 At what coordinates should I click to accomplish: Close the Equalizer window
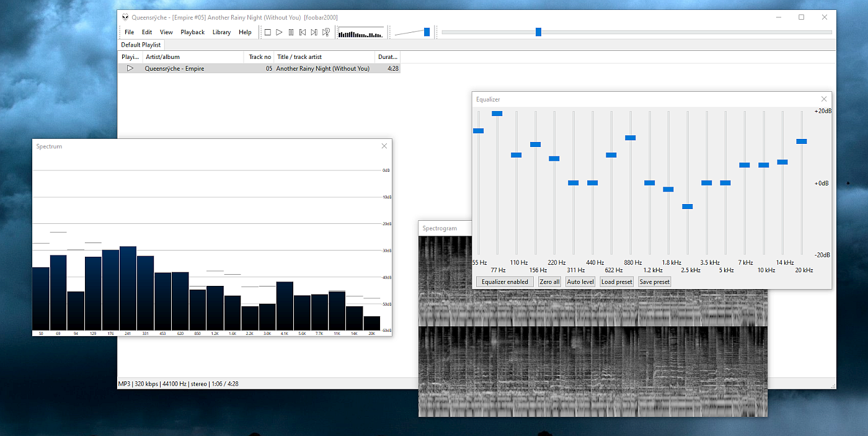click(824, 99)
